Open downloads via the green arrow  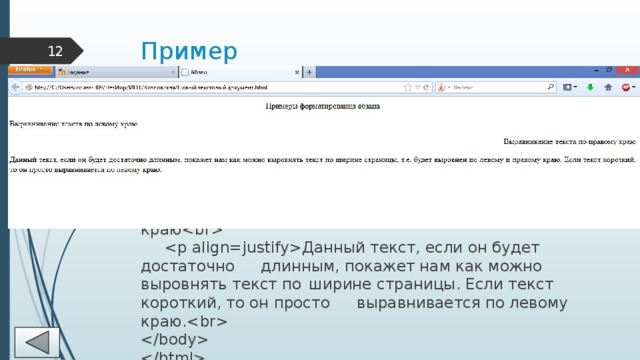590,87
